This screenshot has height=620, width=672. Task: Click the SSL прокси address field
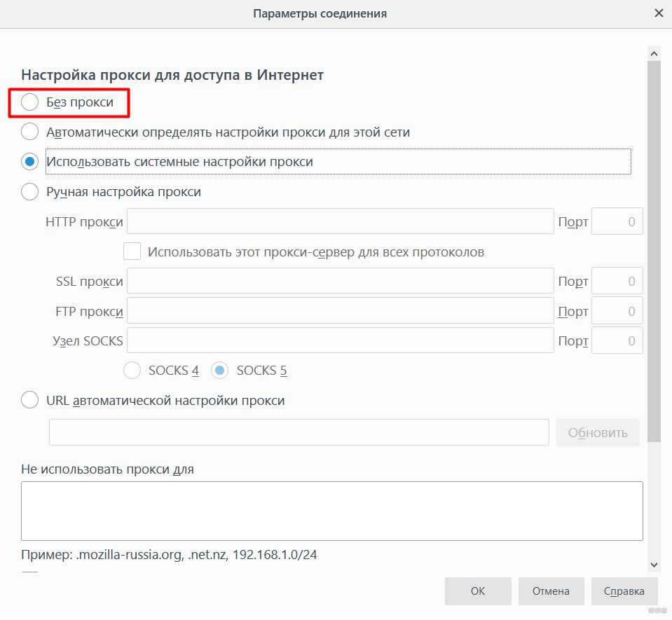341,281
